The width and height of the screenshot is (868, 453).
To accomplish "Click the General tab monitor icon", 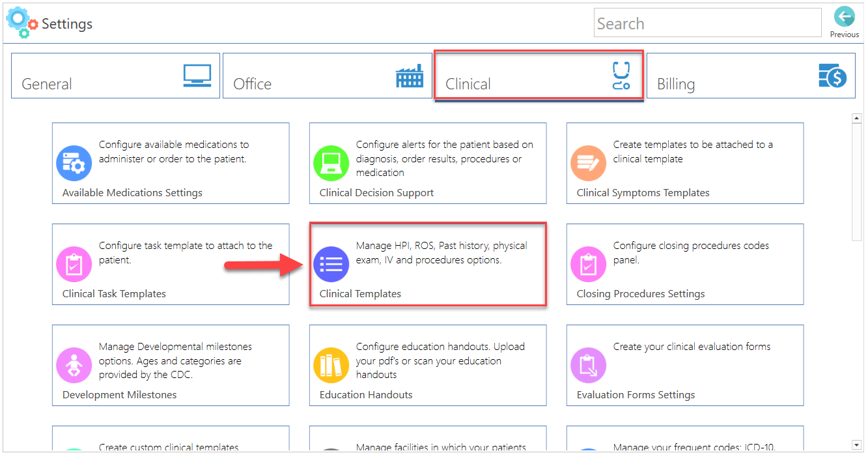I will click(197, 76).
